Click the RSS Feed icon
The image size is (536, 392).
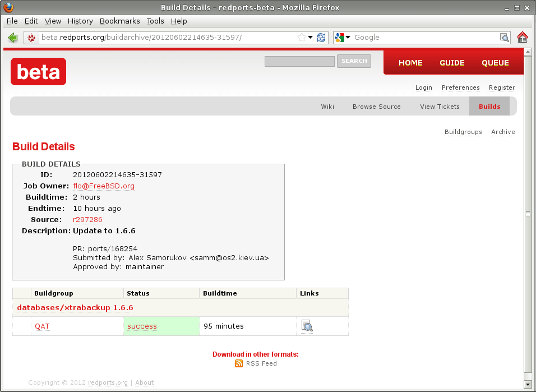pos(239,363)
